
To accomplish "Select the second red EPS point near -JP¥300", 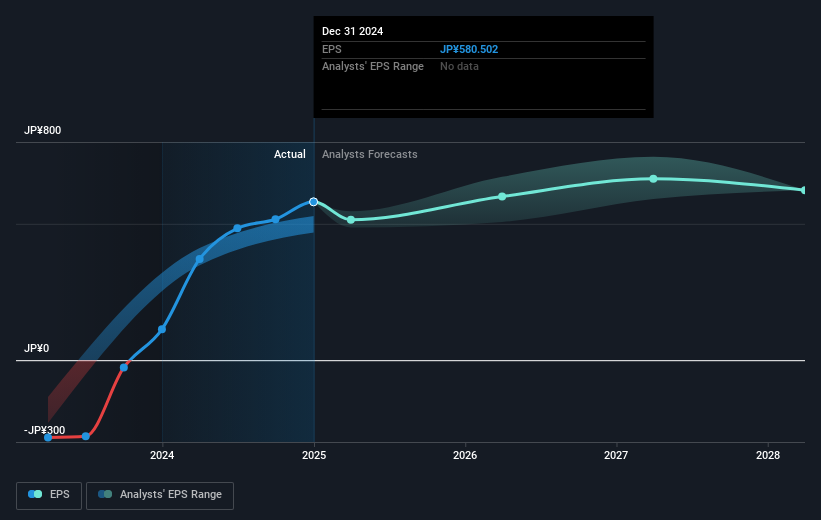I will point(86,436).
